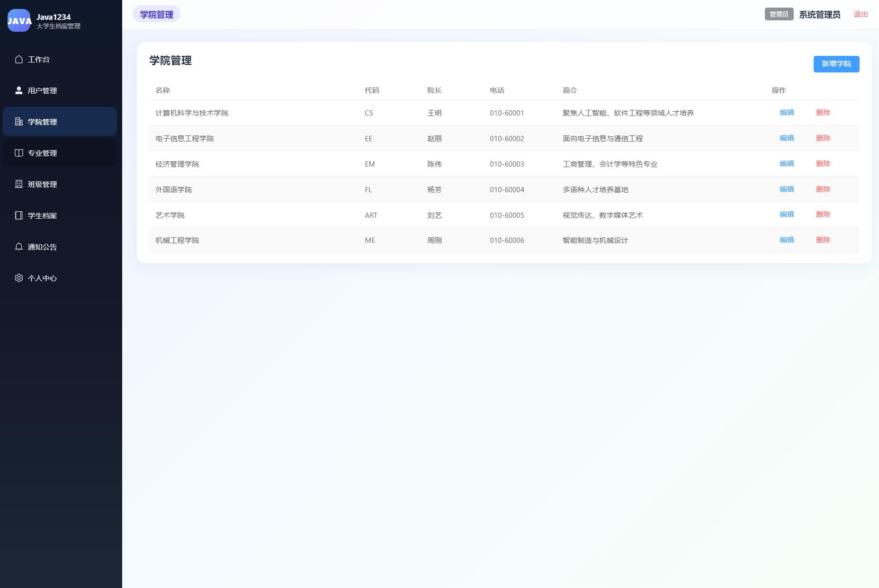Delete the 电子信息工程学院 row
This screenshot has height=588, width=879.
tap(823, 138)
